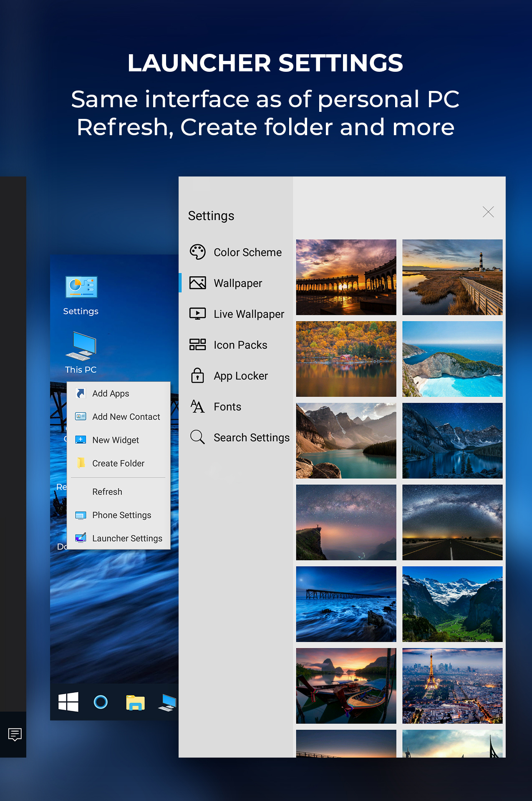Viewport: 532px width, 801px height.
Task: Open the Cortana circle icon in taskbar
Action: (101, 702)
